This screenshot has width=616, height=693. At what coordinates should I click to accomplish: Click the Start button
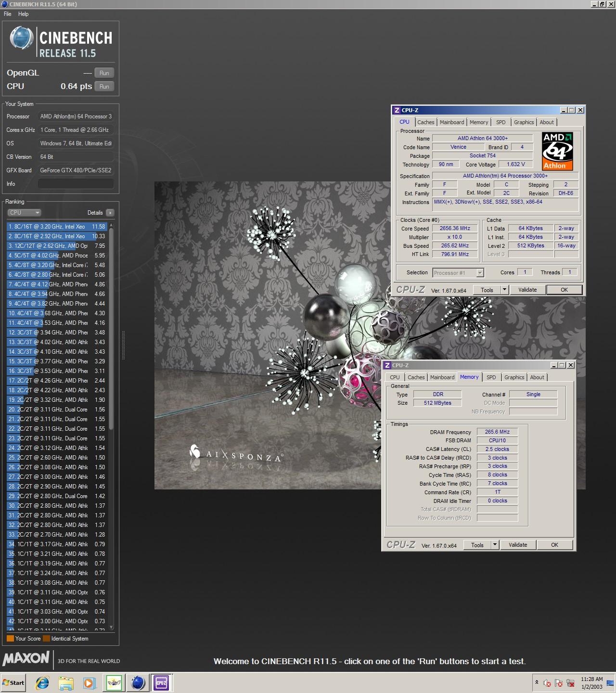(x=13, y=682)
